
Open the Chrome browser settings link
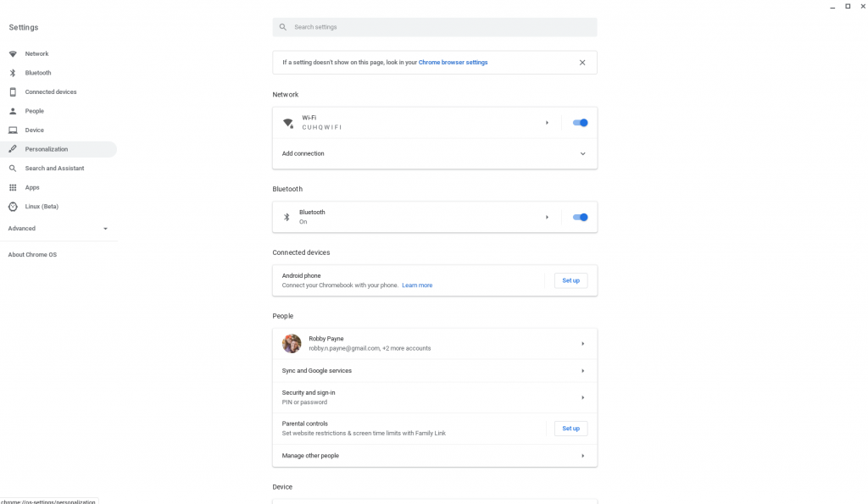coord(453,63)
